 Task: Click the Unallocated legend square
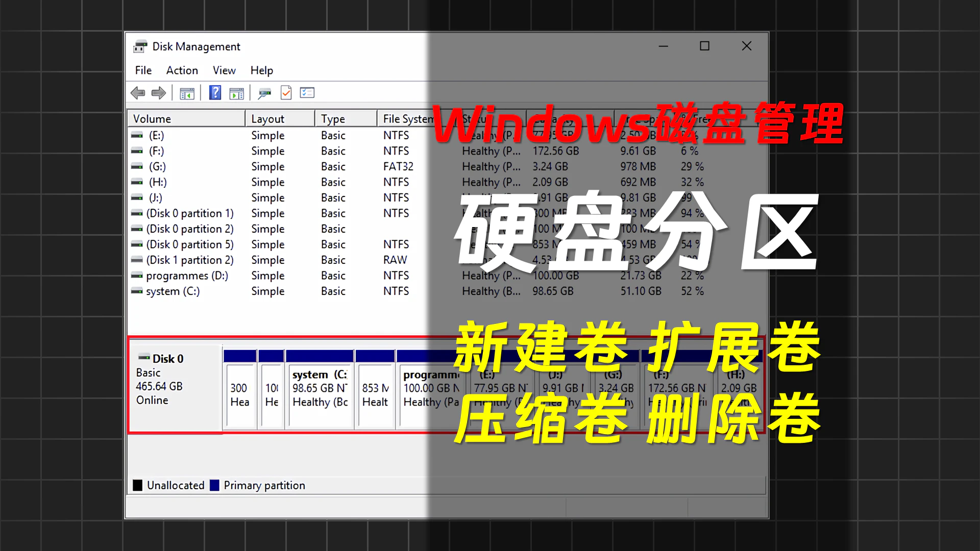[x=137, y=485]
